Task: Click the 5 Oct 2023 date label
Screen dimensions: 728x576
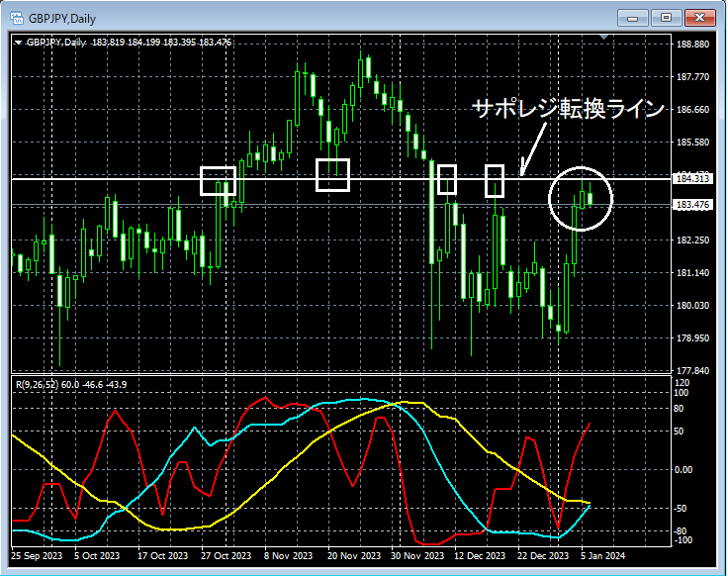Action: [x=97, y=555]
